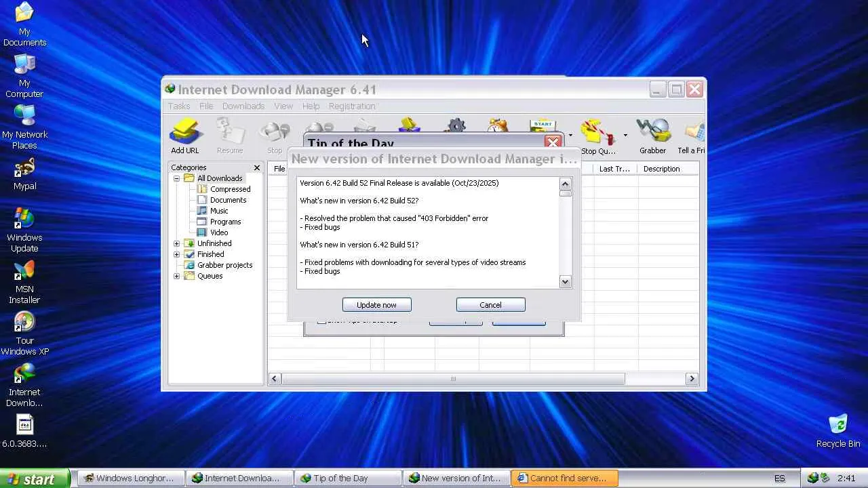The width and height of the screenshot is (868, 488).
Task: Click the 2:41 system clock
Action: (846, 479)
